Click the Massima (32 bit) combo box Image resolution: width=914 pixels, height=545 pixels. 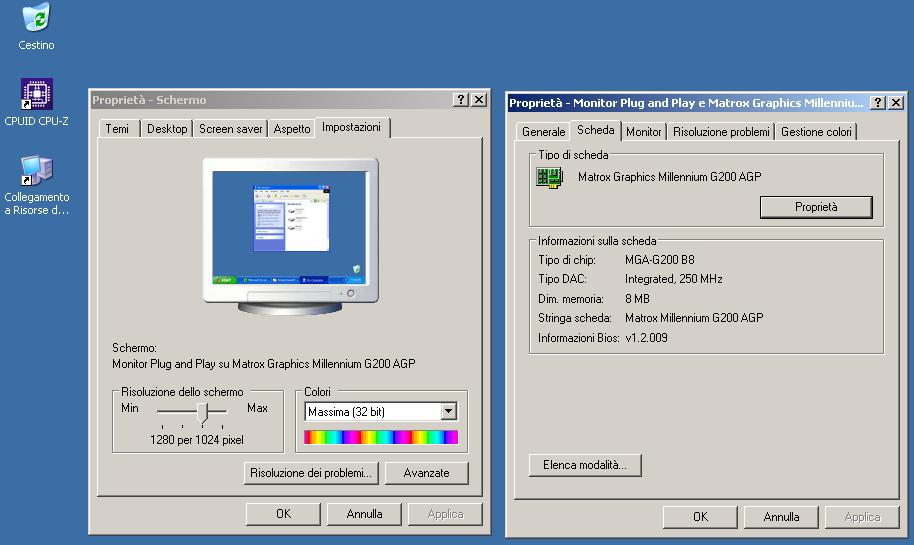tap(381, 412)
